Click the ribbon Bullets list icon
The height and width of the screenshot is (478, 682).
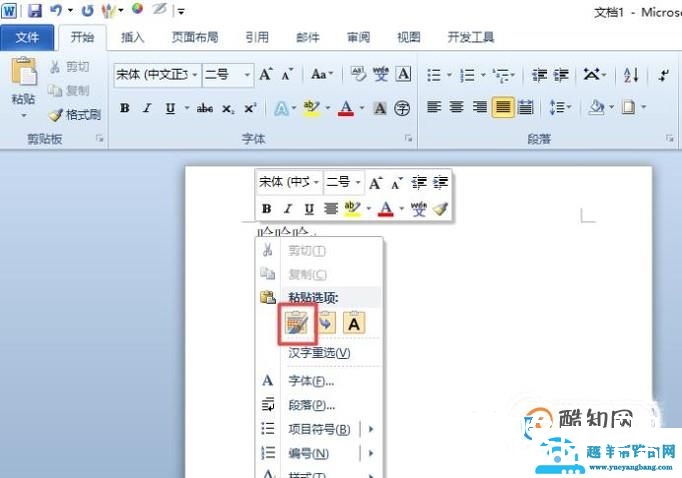434,75
